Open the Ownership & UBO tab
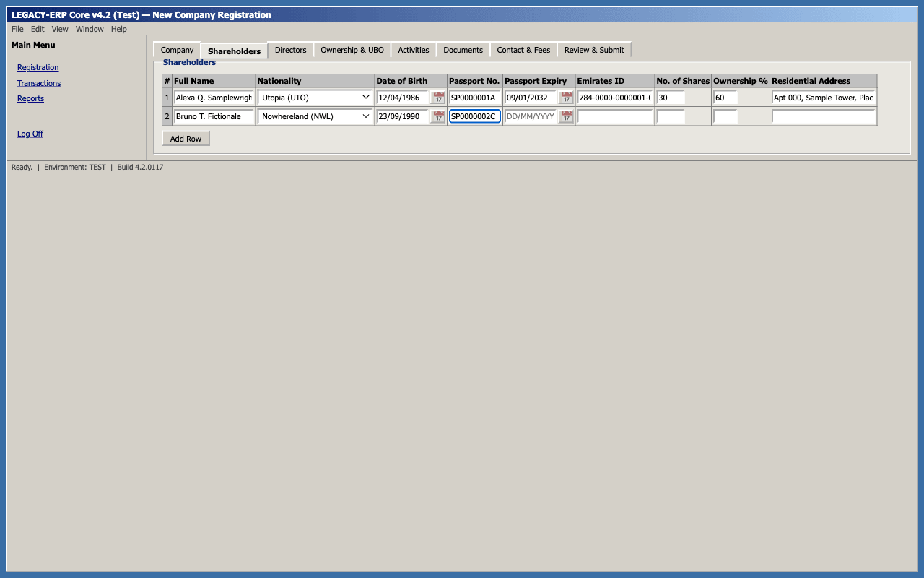Image resolution: width=924 pixels, height=578 pixels. 352,50
